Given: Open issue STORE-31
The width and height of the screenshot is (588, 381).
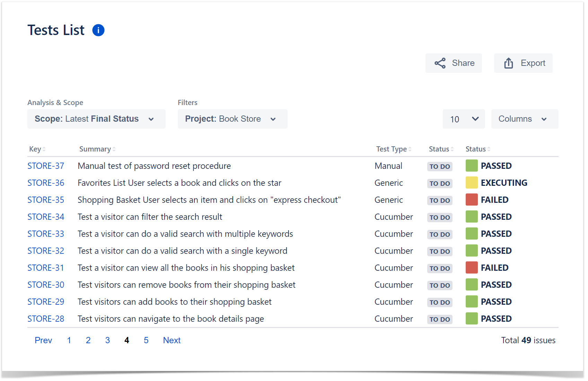Looking at the screenshot, I should [46, 268].
